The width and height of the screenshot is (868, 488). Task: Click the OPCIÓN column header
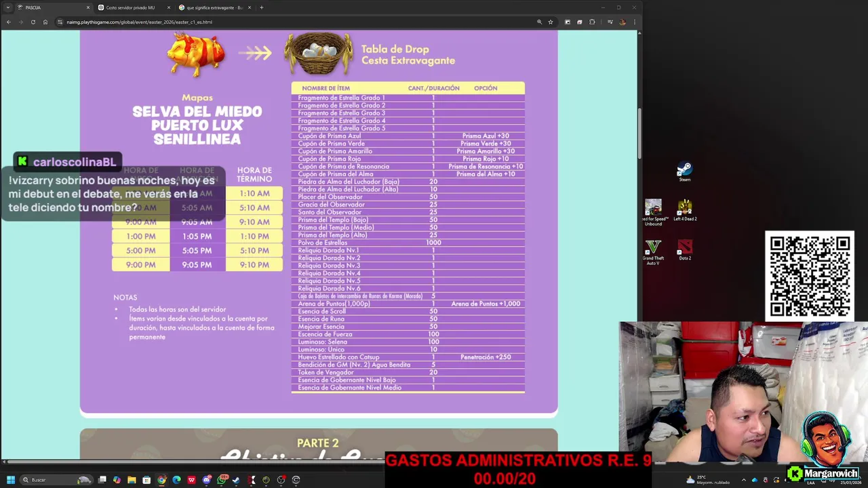coord(486,88)
